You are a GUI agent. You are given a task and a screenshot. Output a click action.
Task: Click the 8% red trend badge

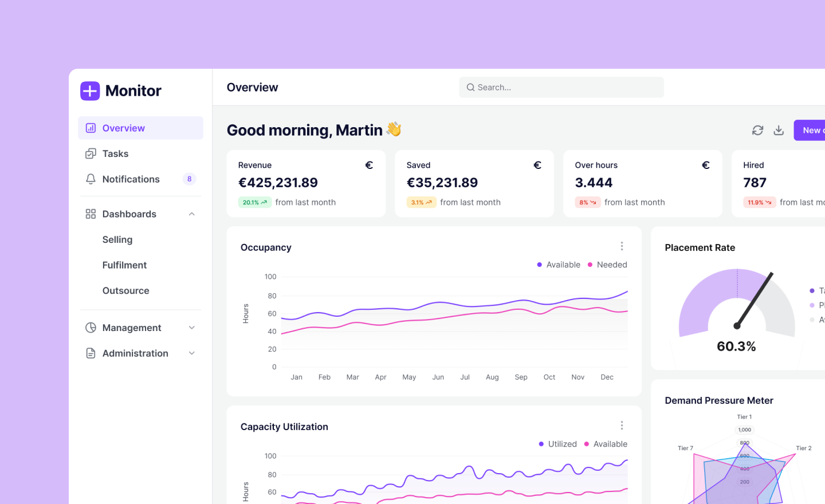(x=588, y=202)
